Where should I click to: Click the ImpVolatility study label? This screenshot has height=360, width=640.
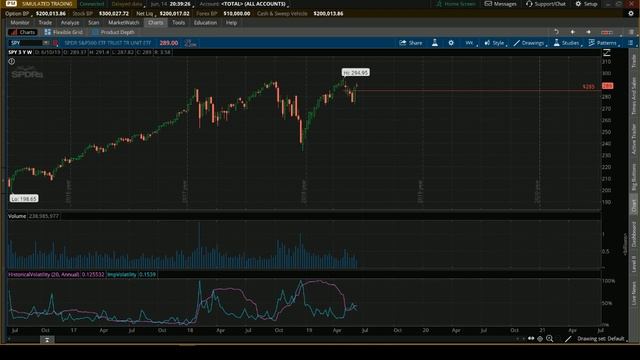point(122,275)
